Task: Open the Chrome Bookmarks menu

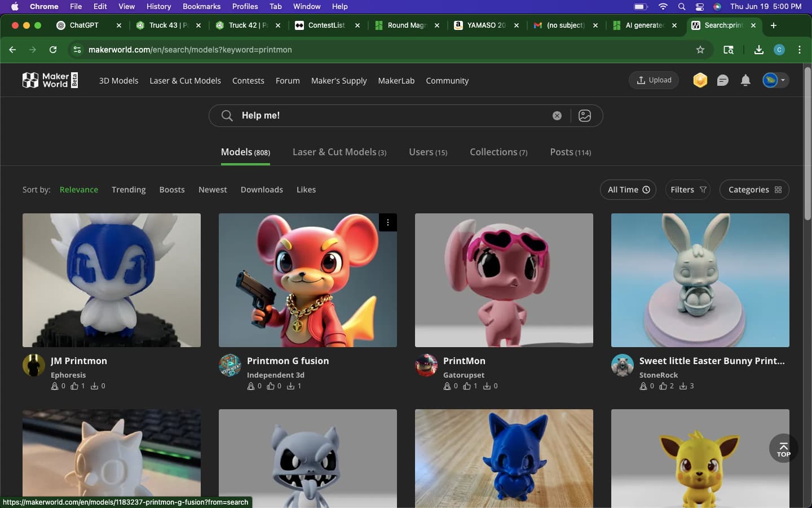Action: click(201, 6)
